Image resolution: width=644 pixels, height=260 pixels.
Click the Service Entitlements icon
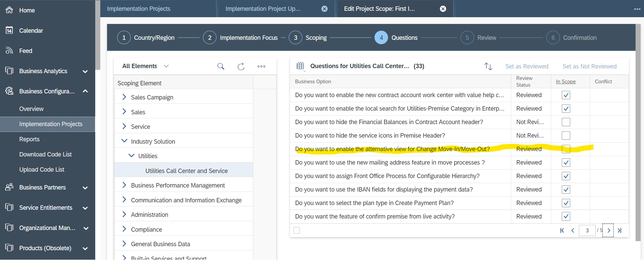click(9, 207)
